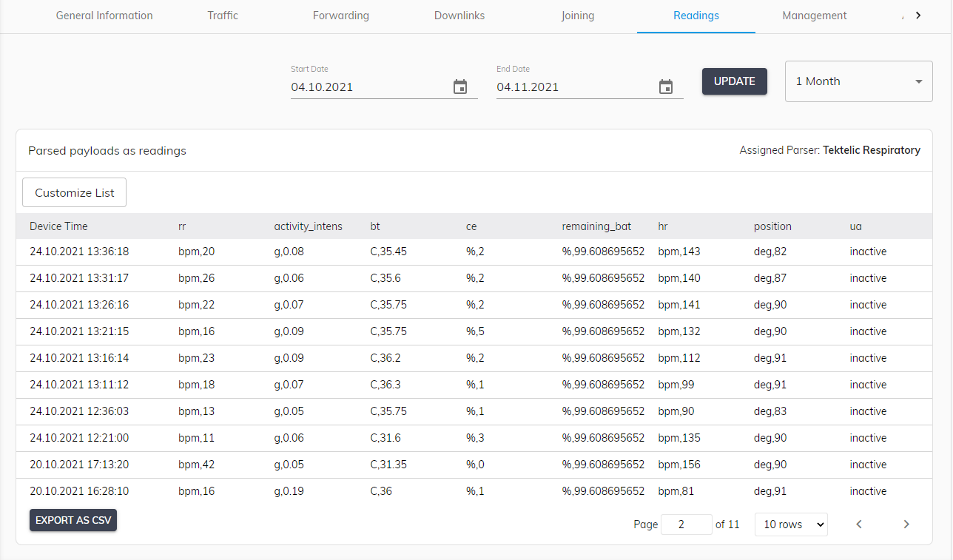Open the Customize List options
The height and width of the screenshot is (560, 953).
(x=75, y=192)
